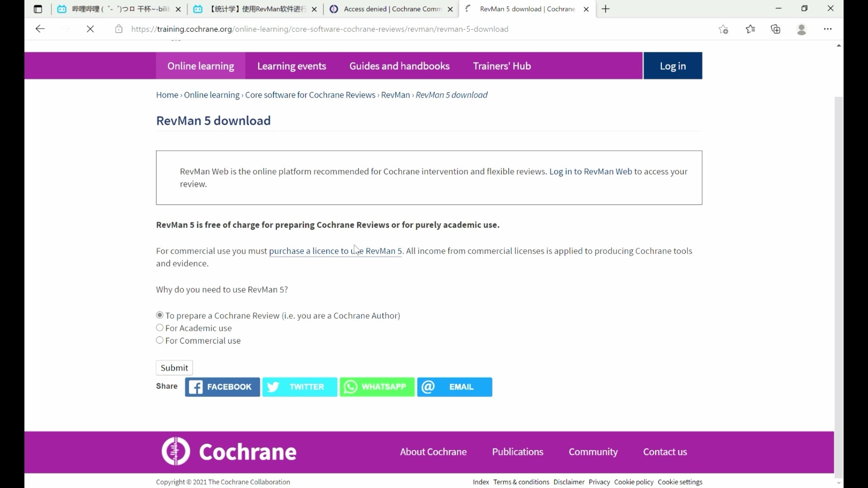Click the favorites star icon in address bar

pyautogui.click(x=723, y=28)
